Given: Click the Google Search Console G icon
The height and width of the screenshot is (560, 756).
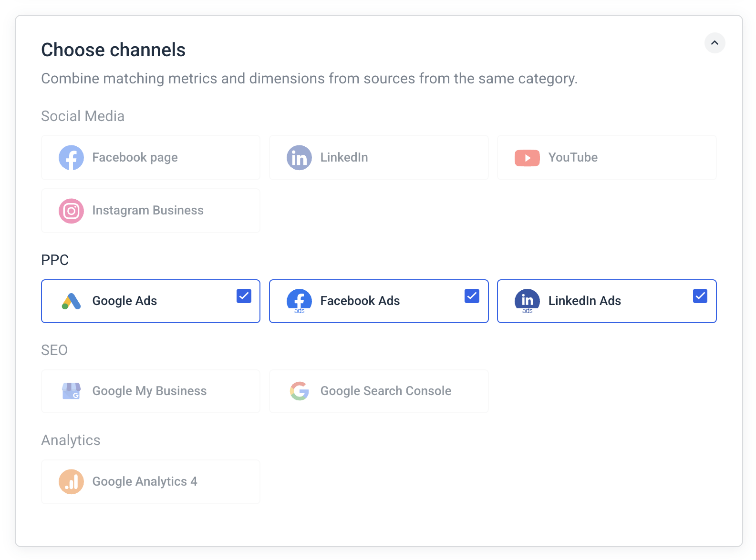Looking at the screenshot, I should coord(299,391).
